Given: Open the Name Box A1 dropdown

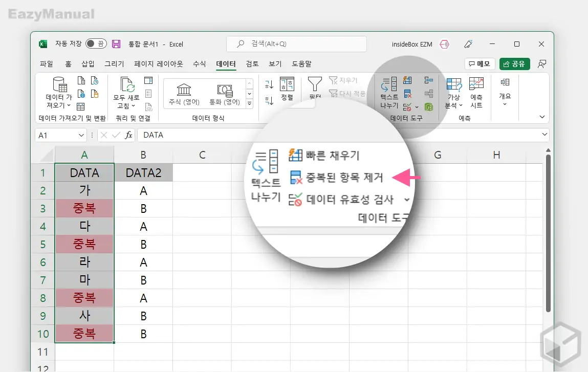Looking at the screenshot, I should (81, 136).
